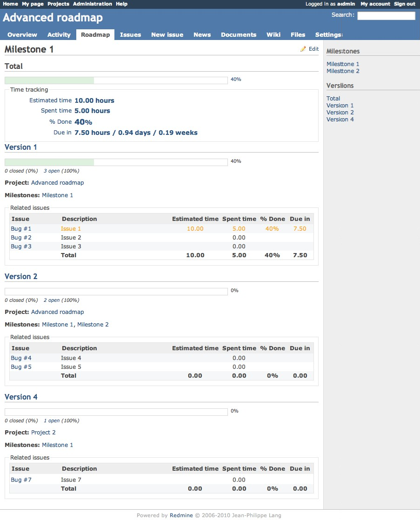This screenshot has width=420, height=520.
Task: Click Version 1 in sidebar
Action: point(340,106)
